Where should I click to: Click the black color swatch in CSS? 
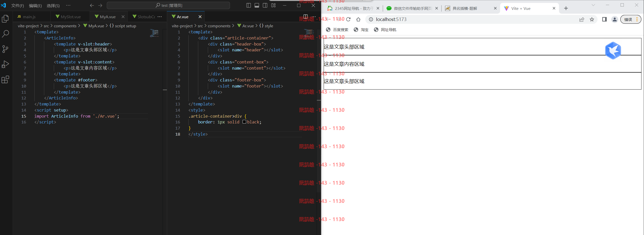[244, 122]
